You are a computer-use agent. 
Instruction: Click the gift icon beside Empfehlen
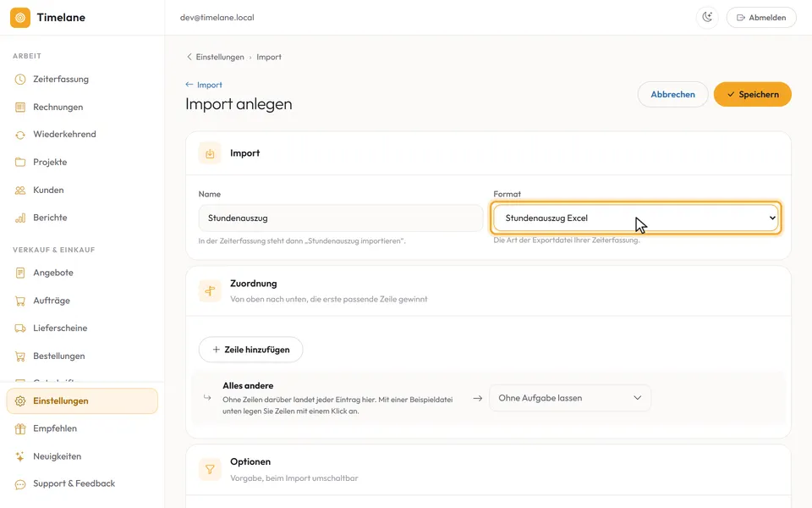click(x=20, y=428)
